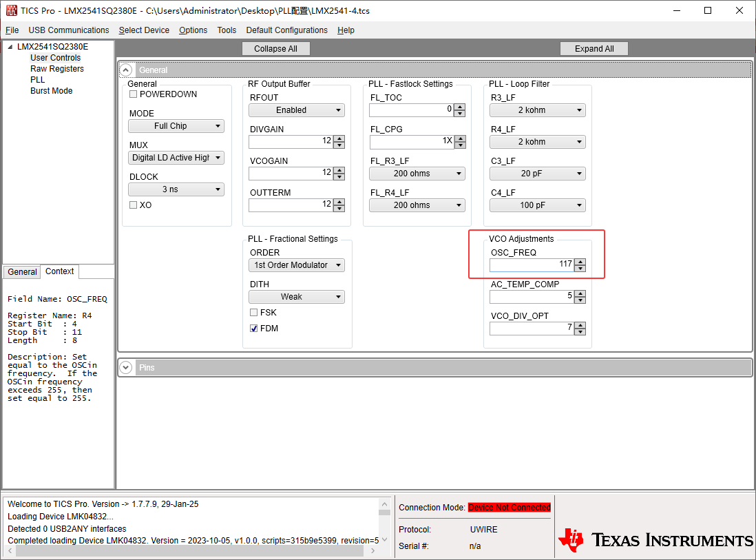756x560 pixels.
Task: Open the R4_LF dropdown
Action: [538, 142]
